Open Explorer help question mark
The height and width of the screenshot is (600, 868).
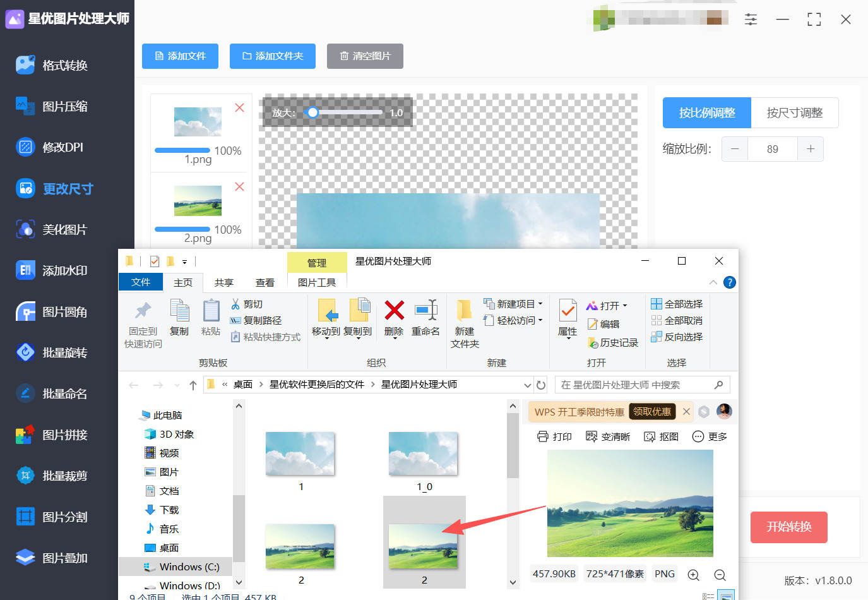[x=730, y=282]
